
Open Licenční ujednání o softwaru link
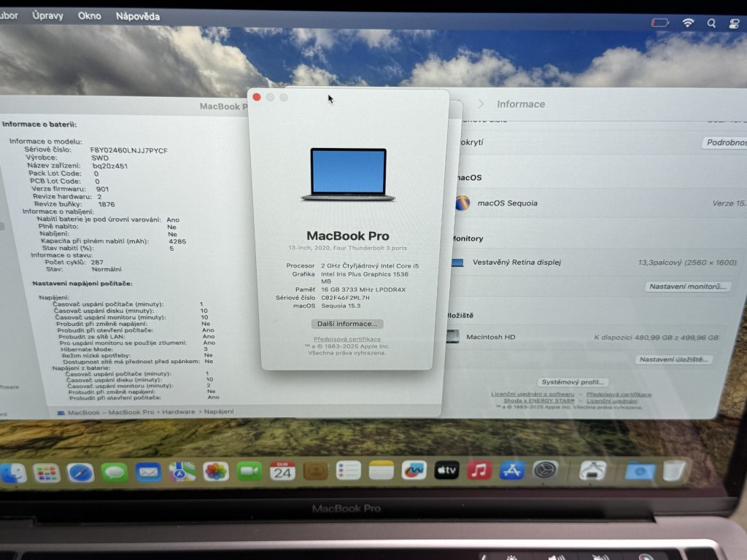[533, 394]
